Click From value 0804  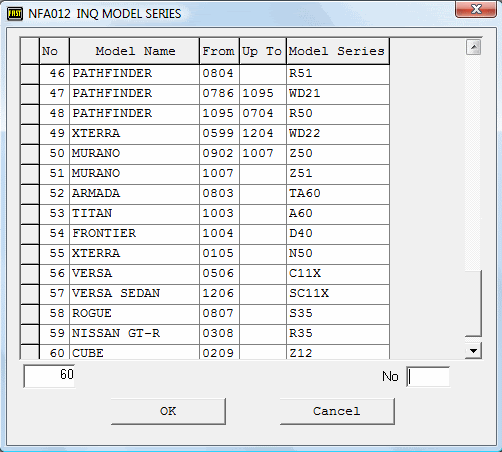click(x=218, y=73)
